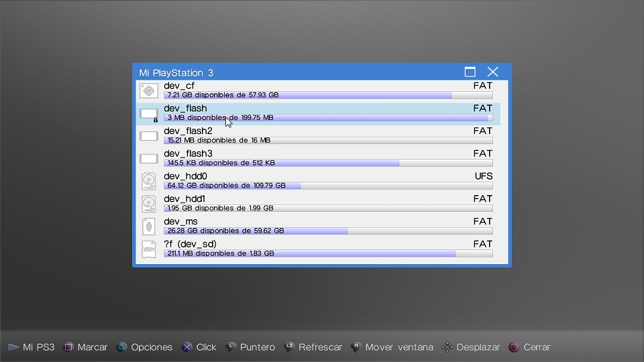Viewport: 644px width, 362px height.
Task: Click the Mi PS3 start arrow icon
Action: point(13,347)
